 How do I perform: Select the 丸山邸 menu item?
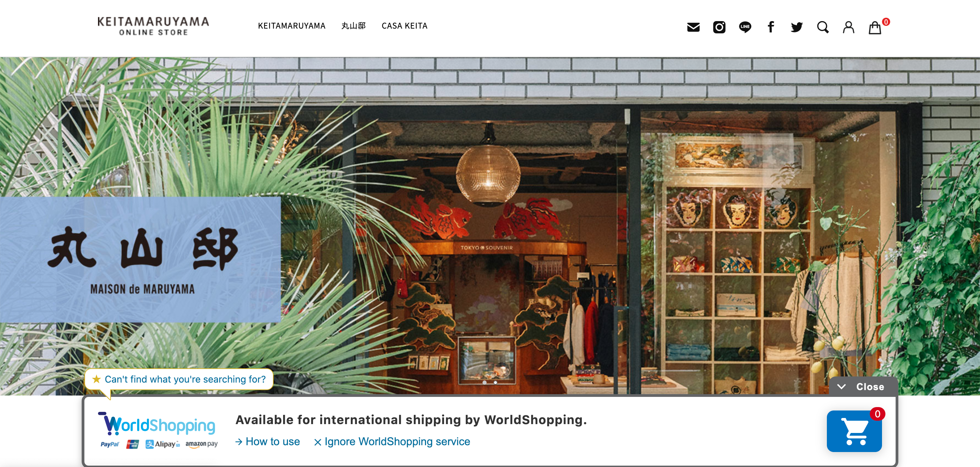[354, 26]
